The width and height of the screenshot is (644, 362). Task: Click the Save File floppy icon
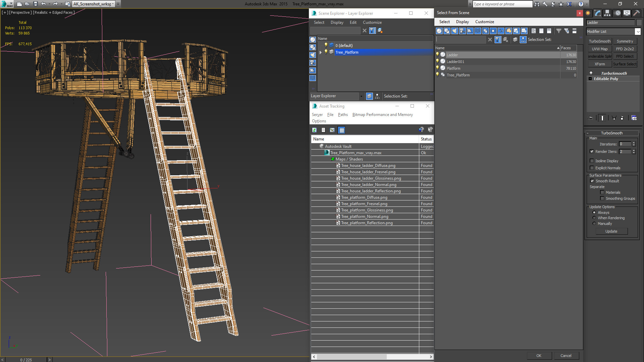tap(35, 4)
